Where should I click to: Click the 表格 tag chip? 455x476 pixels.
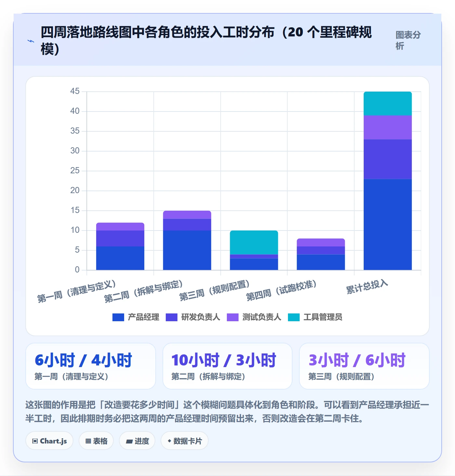96,441
